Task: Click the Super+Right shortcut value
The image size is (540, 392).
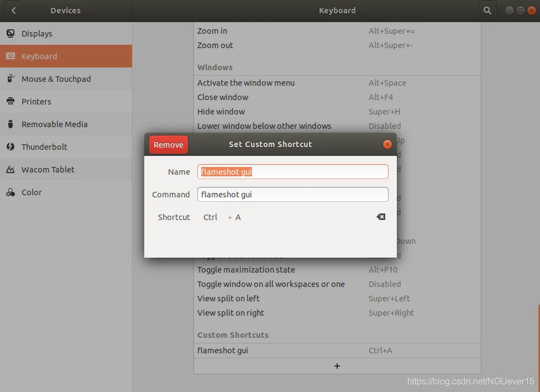Action: click(x=391, y=313)
